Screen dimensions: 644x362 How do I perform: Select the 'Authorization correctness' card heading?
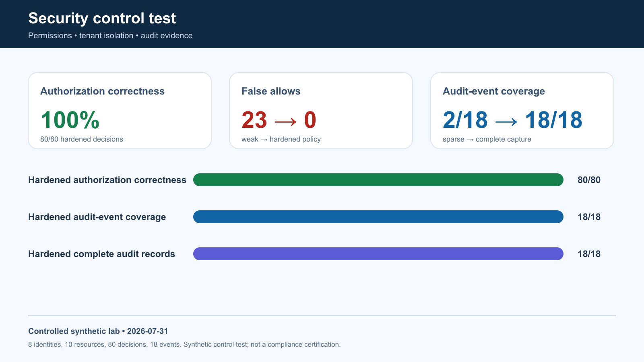click(103, 91)
